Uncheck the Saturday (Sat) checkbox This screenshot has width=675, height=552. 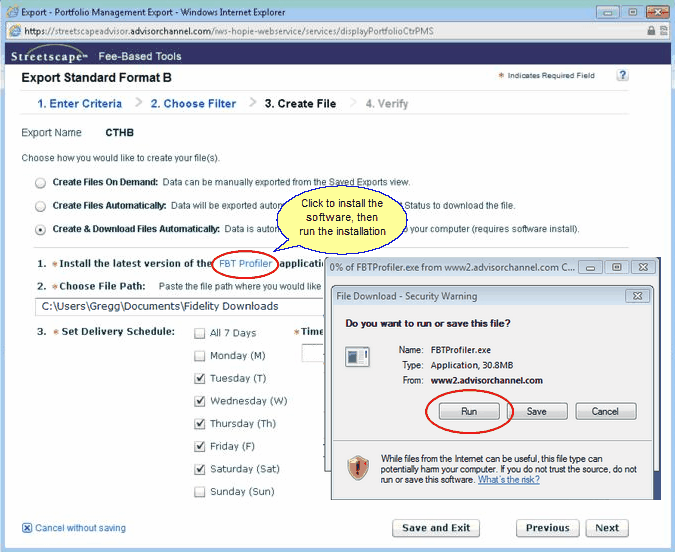coord(199,469)
